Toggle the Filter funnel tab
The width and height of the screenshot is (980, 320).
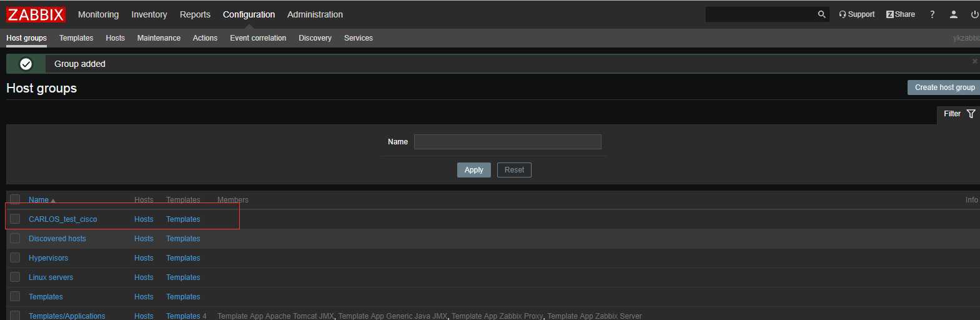point(959,114)
